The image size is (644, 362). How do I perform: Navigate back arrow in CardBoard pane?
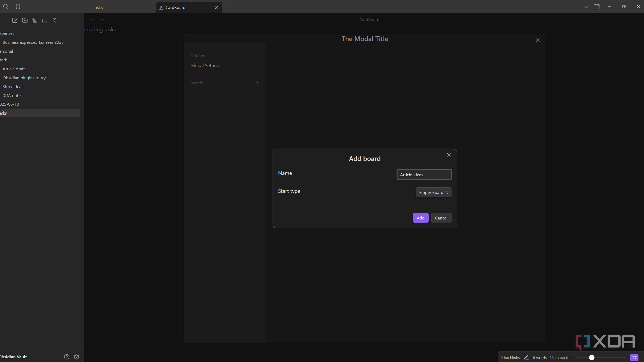[x=93, y=19]
